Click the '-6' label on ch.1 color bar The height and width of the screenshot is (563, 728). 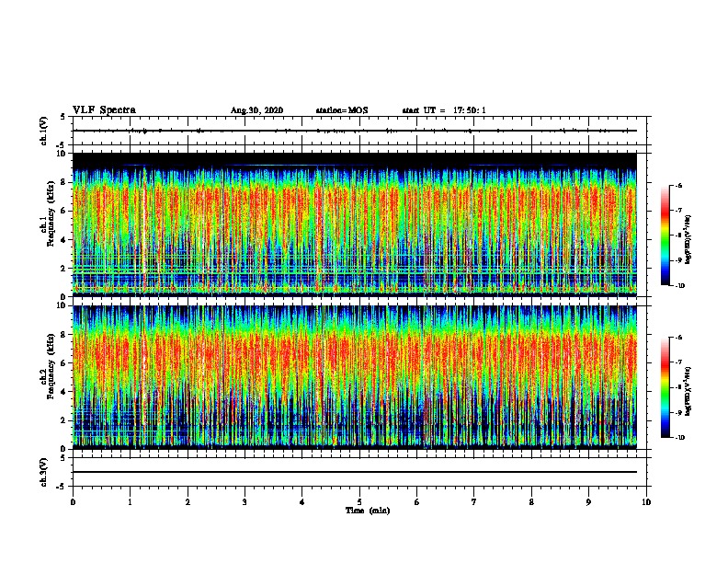click(678, 185)
